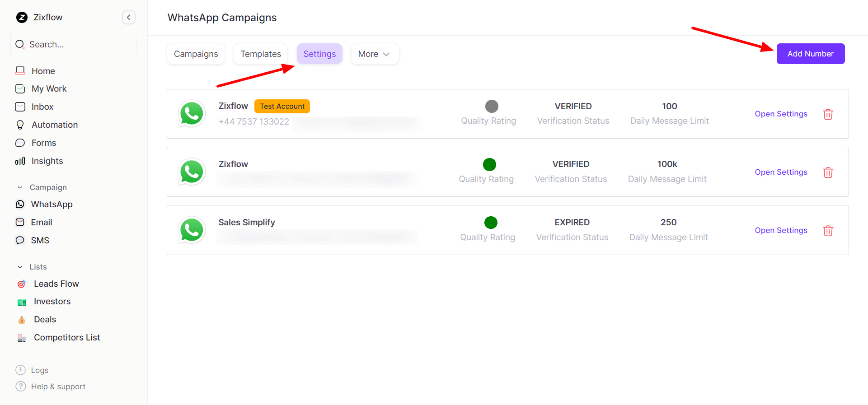Delete the Sales Simplify number via trash icon

click(x=828, y=231)
